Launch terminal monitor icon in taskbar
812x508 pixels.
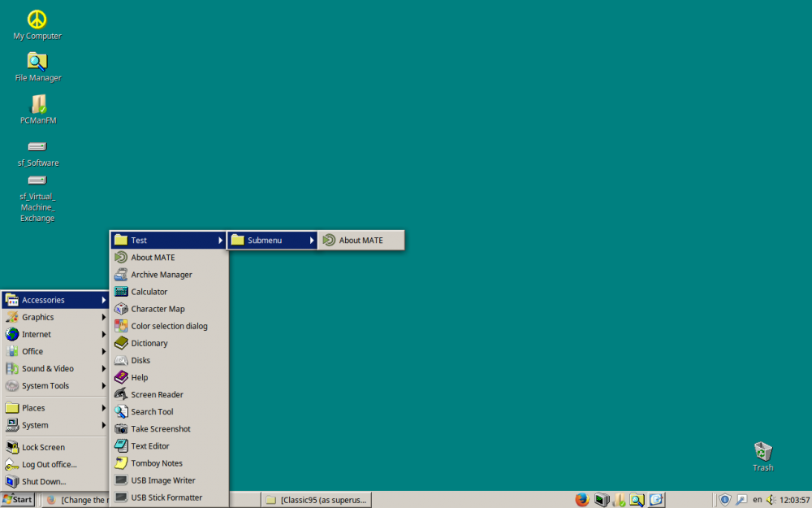pos(601,500)
